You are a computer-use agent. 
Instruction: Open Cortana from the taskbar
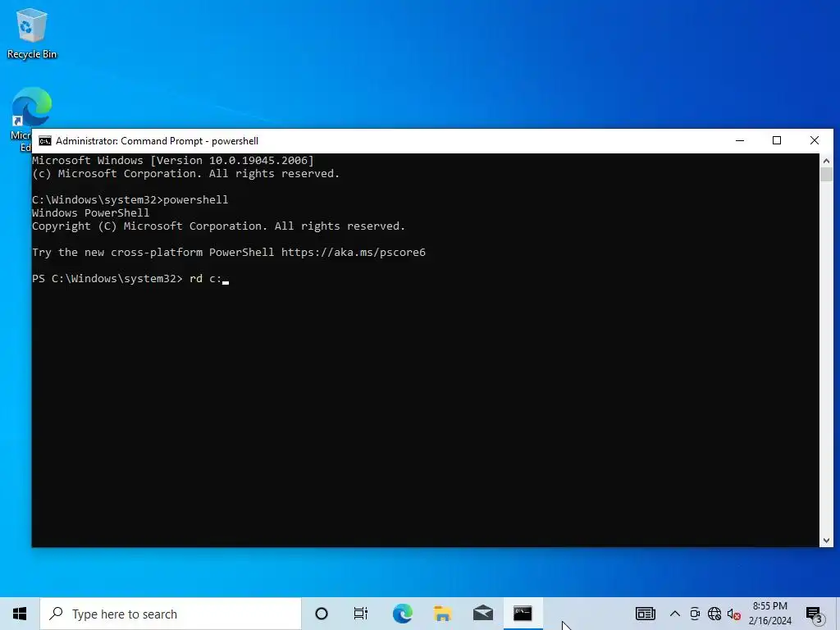coord(322,614)
